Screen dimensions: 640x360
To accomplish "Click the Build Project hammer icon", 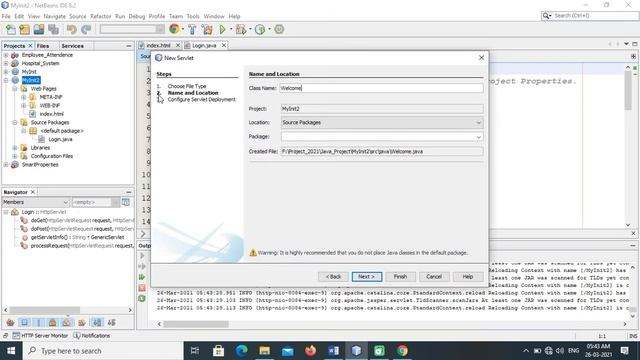I will (x=192, y=29).
